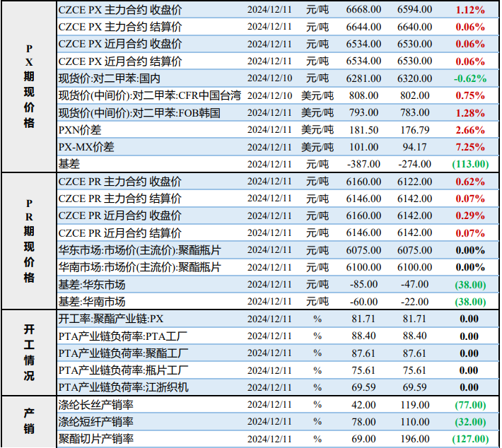Click the 华东市场:市场价(主流价):聚酯瓶片 row label
This screenshot has width=502, height=448.
point(139,250)
